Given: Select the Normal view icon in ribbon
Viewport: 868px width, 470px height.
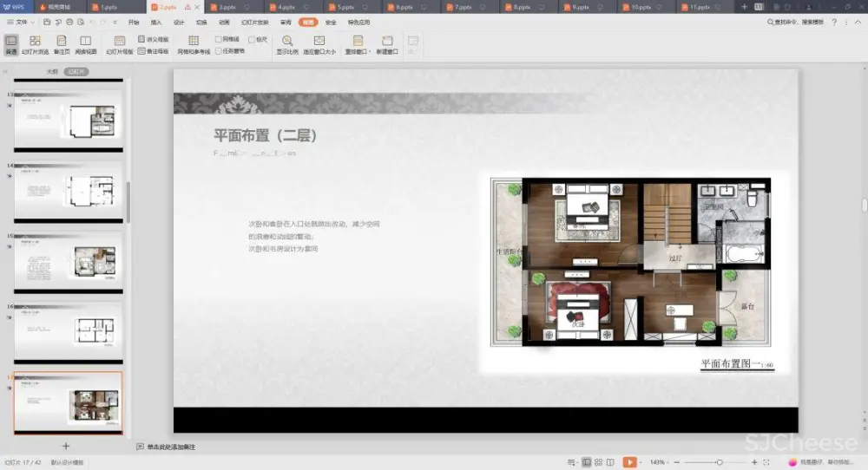Looking at the screenshot, I should coord(11,44).
